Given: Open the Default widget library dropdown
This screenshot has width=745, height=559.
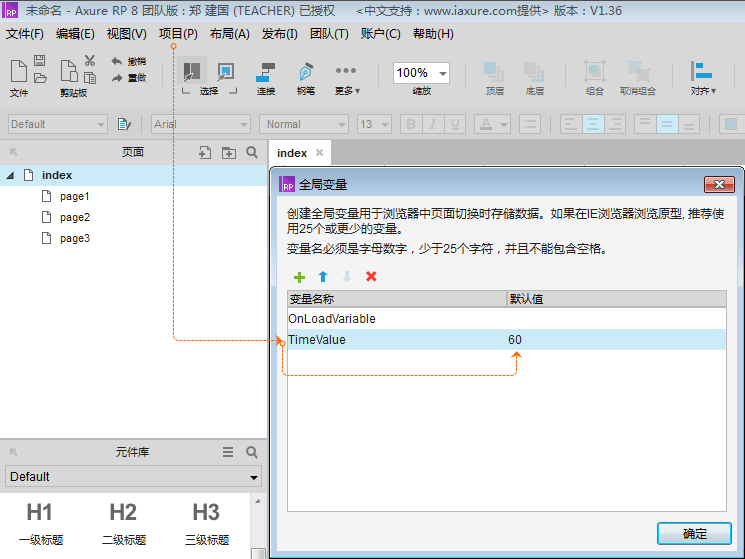Looking at the screenshot, I should tap(133, 477).
